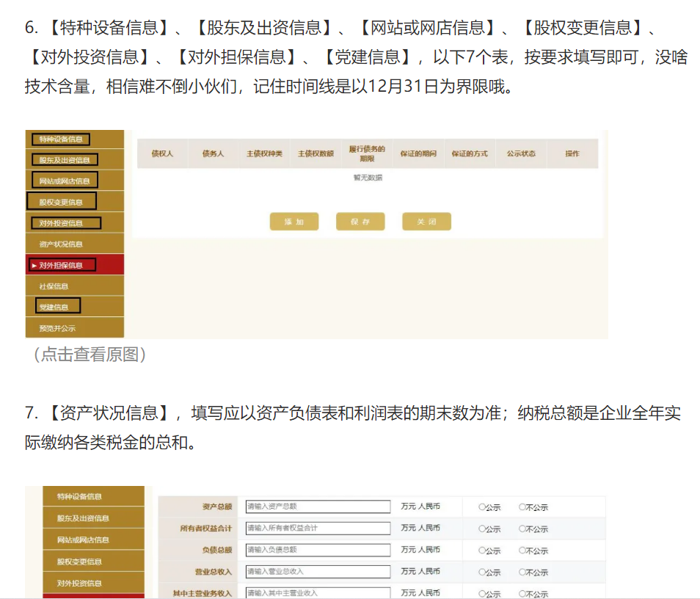Select 公示 for 营业总收入
Viewport: 700px width, 599px height.
[x=481, y=572]
